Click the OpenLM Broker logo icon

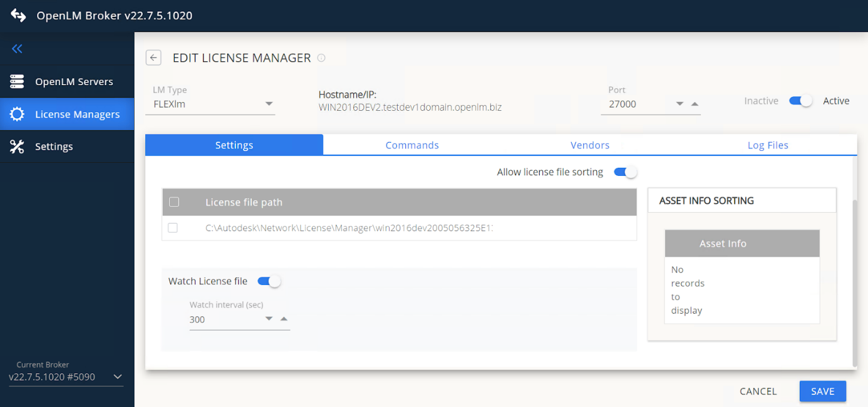[17, 15]
